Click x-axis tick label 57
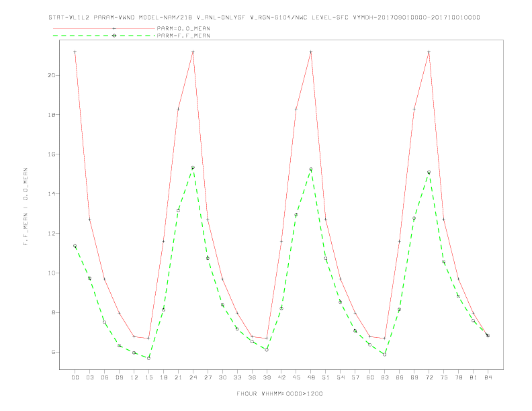Image resolution: width=532 pixels, height=411 pixels. coord(355,377)
